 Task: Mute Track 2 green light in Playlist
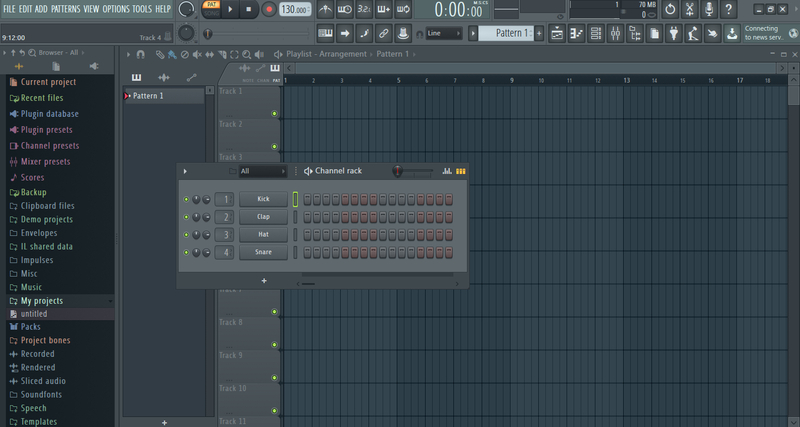coord(274,146)
